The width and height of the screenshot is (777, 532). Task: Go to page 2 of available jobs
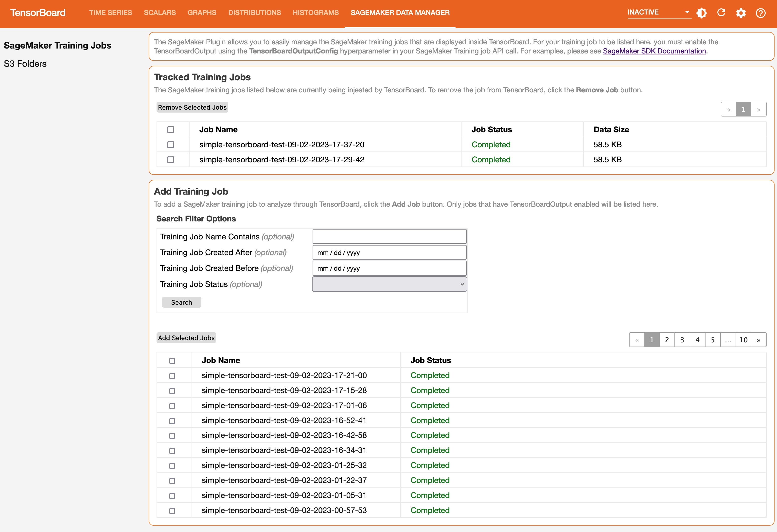pos(667,340)
